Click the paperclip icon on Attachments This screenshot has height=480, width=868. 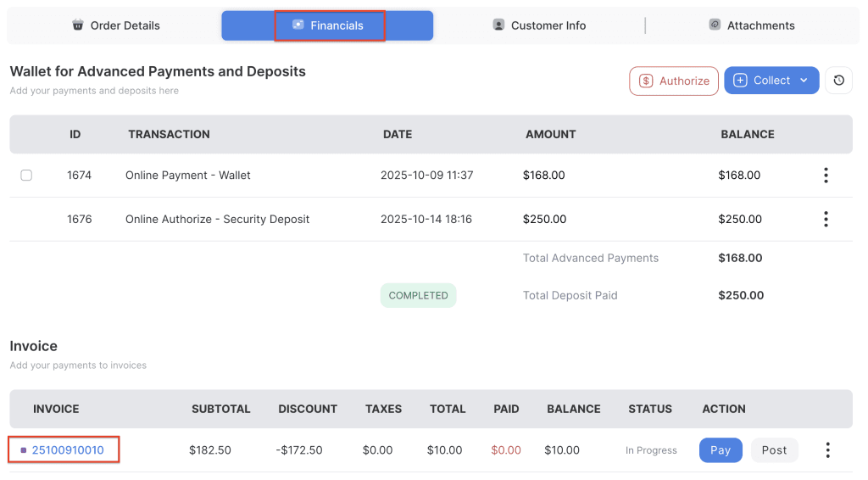[x=715, y=25]
